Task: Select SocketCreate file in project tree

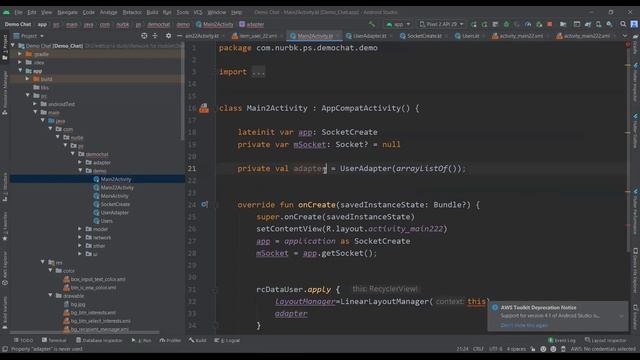Action: click(x=115, y=204)
